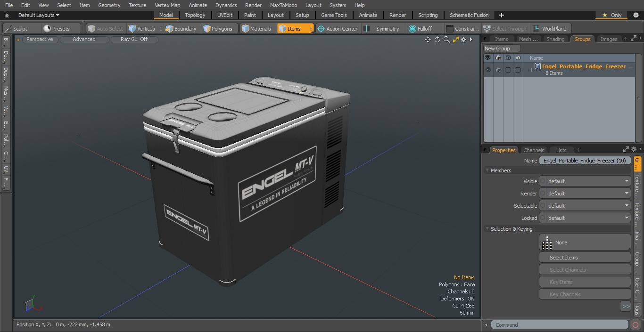This screenshot has width=644, height=332.
Task: Click the New Group button
Action: pos(502,49)
